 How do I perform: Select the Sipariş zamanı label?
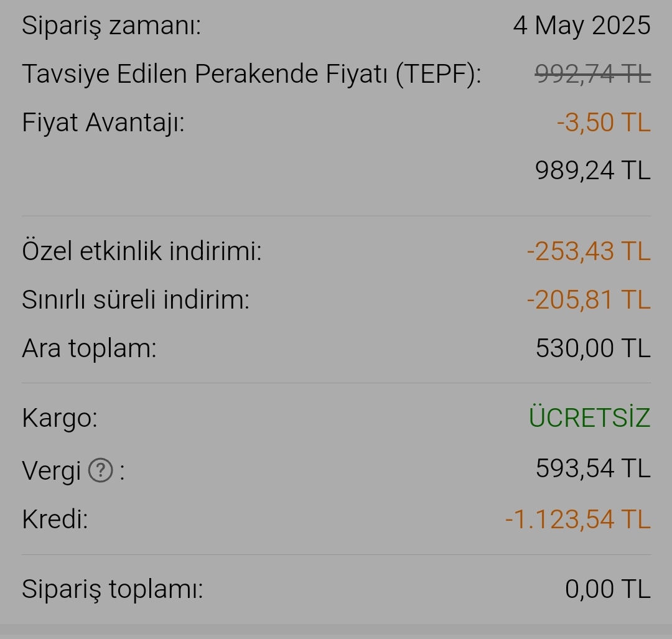tap(111, 26)
